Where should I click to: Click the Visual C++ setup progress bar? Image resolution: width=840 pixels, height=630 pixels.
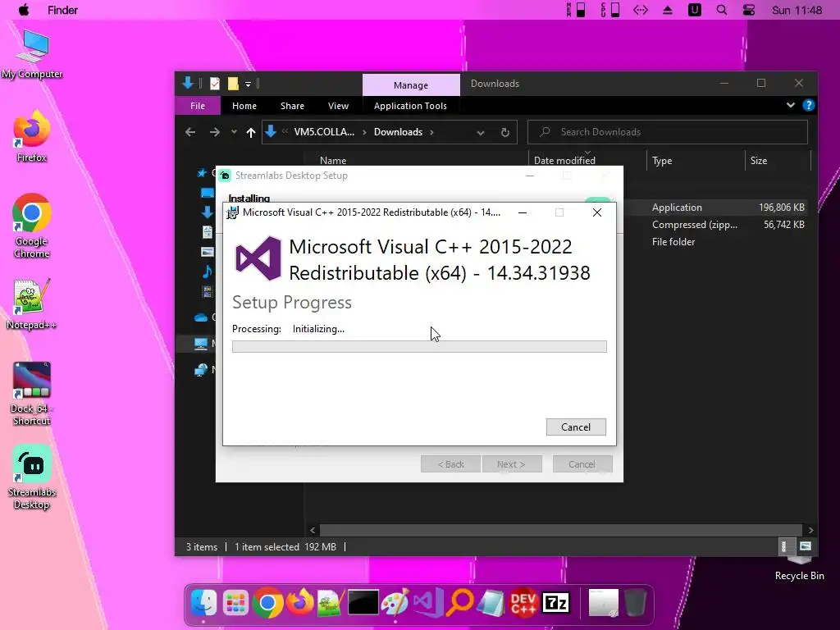[419, 347]
